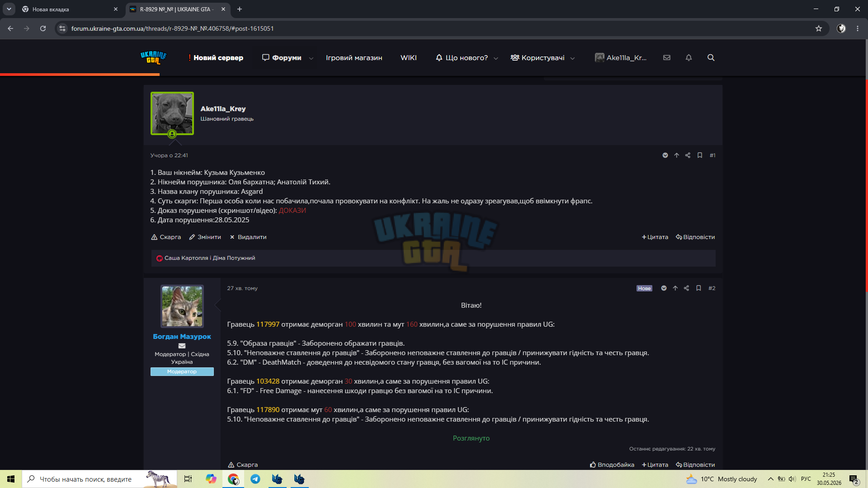
Task: Open Task View on the taskbar
Action: point(188,479)
